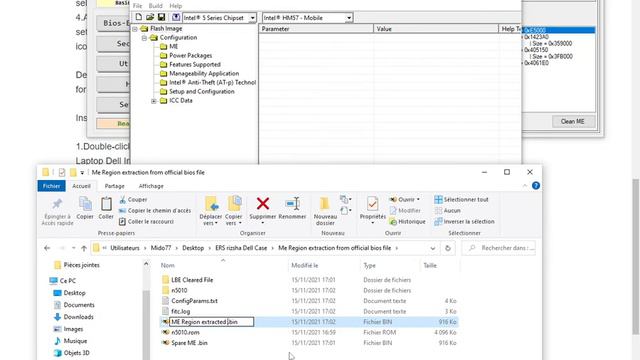Open the Intel HM57 - Mobile dropdown
Screen dimensions: 640x360
click(349, 18)
